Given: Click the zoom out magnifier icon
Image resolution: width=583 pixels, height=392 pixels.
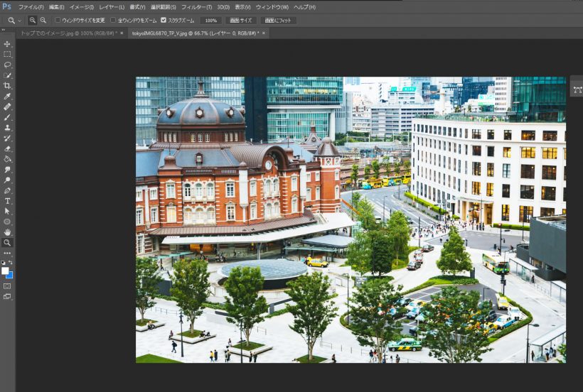Looking at the screenshot, I should (x=43, y=21).
